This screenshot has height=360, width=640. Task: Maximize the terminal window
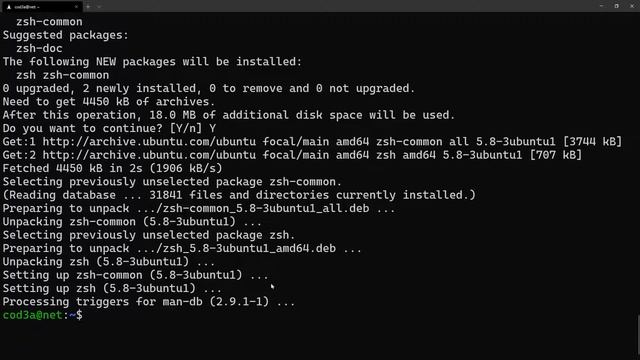tap(617, 6)
